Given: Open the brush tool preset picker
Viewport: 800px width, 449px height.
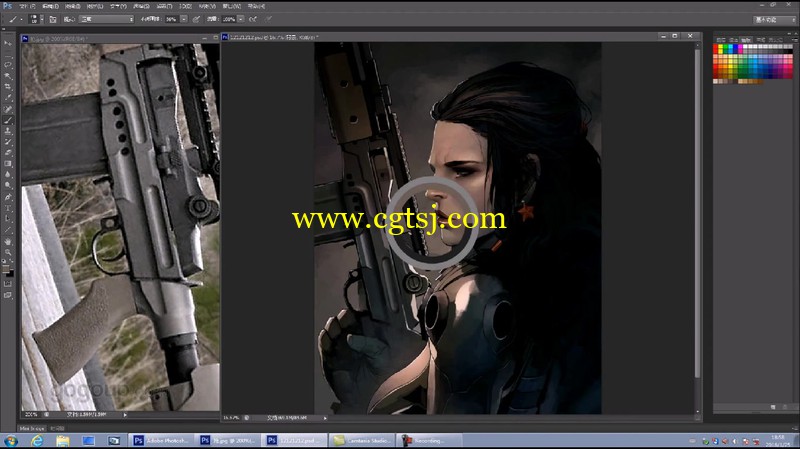Looking at the screenshot, I should (15, 19).
